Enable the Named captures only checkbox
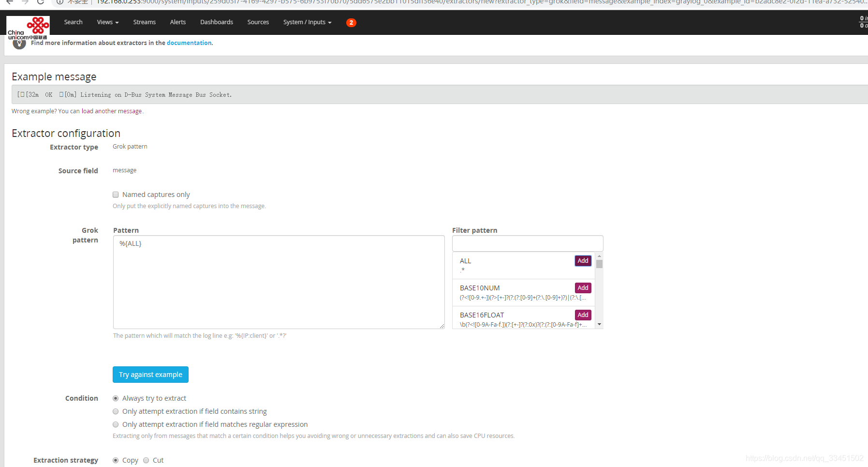 click(116, 194)
